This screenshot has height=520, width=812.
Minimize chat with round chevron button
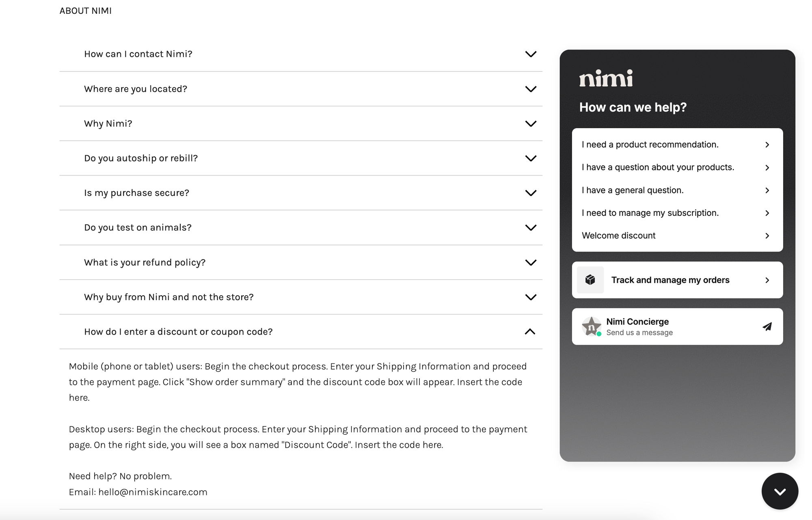pos(780,491)
